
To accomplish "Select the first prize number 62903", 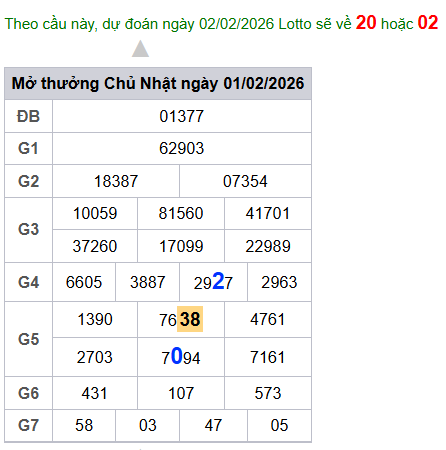I will [x=182, y=148].
